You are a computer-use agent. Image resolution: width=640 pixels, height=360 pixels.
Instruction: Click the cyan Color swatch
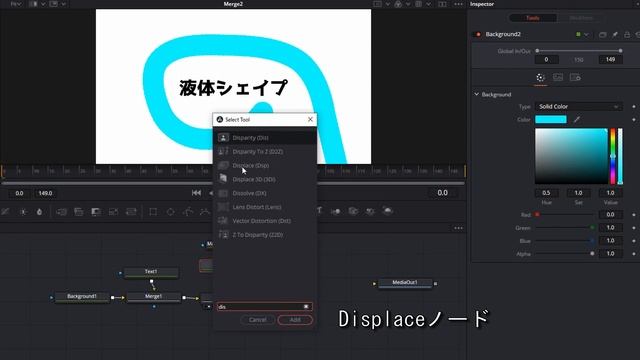click(551, 119)
